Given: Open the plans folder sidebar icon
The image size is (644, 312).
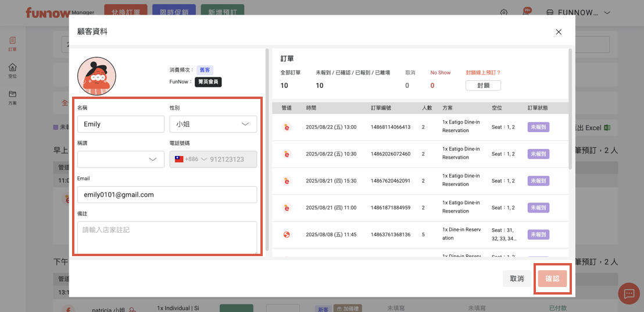Looking at the screenshot, I should click(x=12, y=97).
